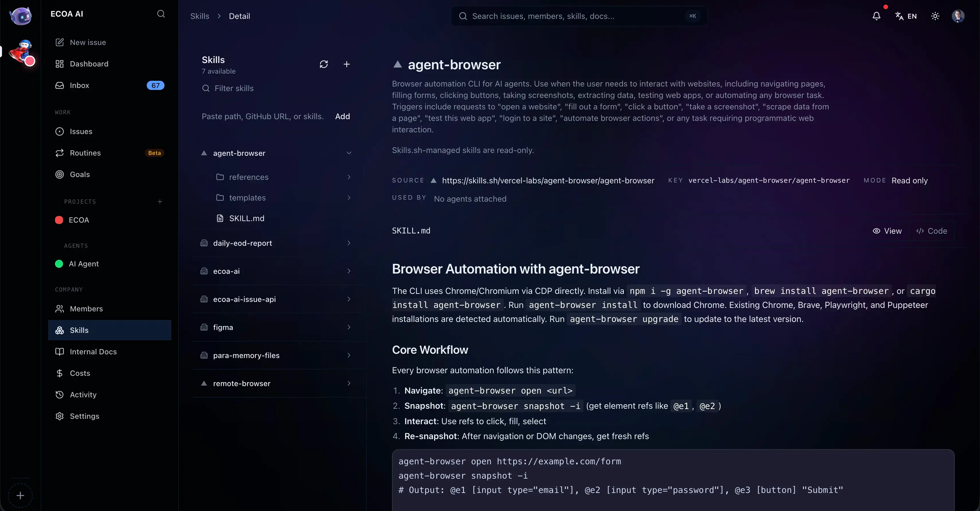This screenshot has height=511, width=980.
Task: Focus the global search field
Action: (x=579, y=16)
